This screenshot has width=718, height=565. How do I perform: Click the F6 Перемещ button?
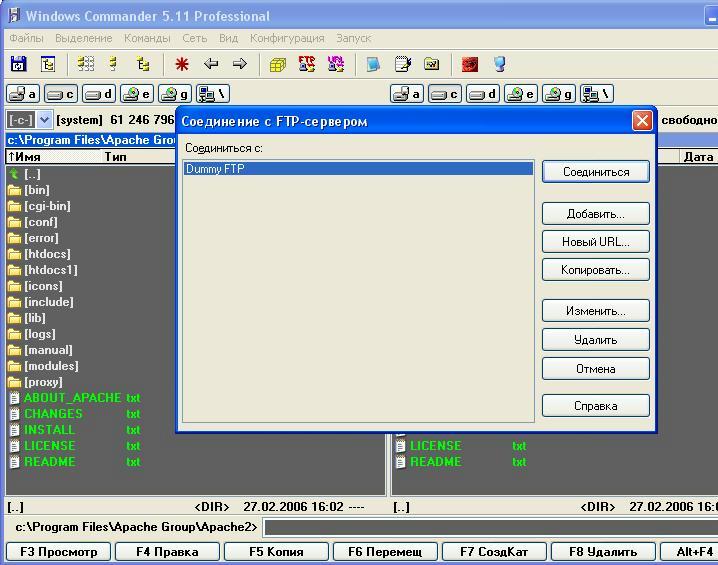pos(385,552)
